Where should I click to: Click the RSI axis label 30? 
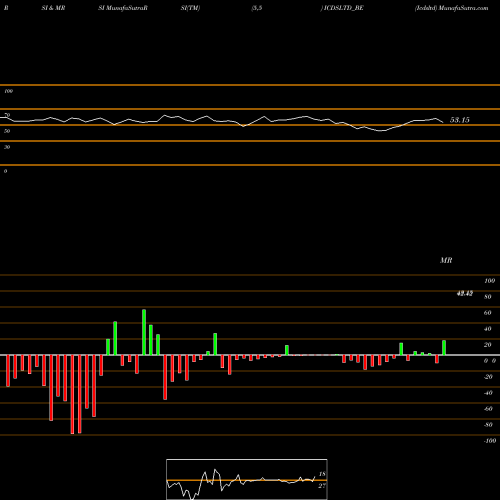[7, 147]
